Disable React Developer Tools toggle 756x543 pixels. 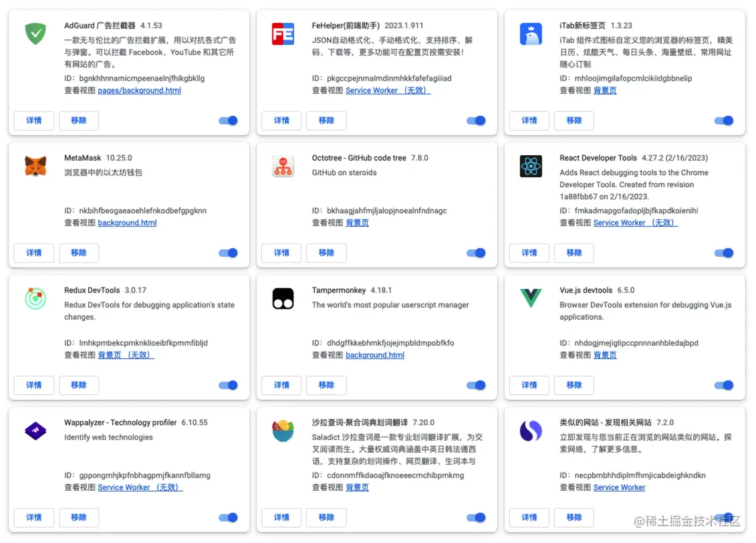coord(724,253)
